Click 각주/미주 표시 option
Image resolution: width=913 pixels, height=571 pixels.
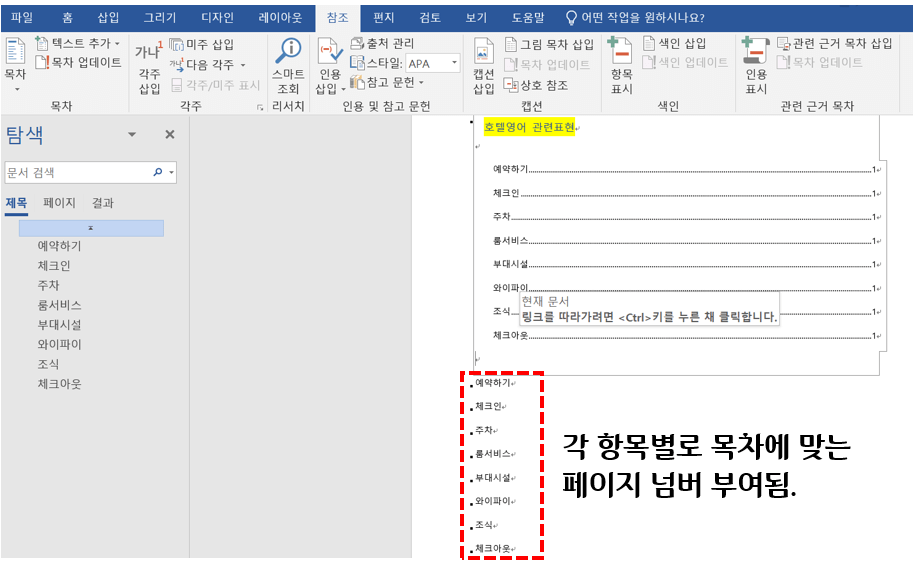(215, 85)
